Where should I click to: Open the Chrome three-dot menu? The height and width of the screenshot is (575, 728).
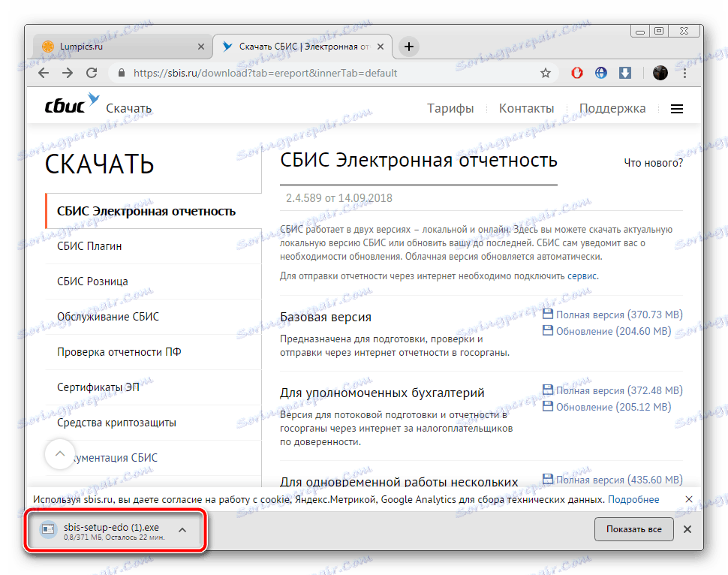click(684, 73)
